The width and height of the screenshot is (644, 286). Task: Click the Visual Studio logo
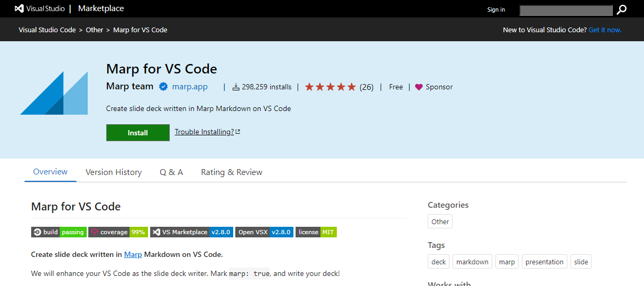point(40,8)
